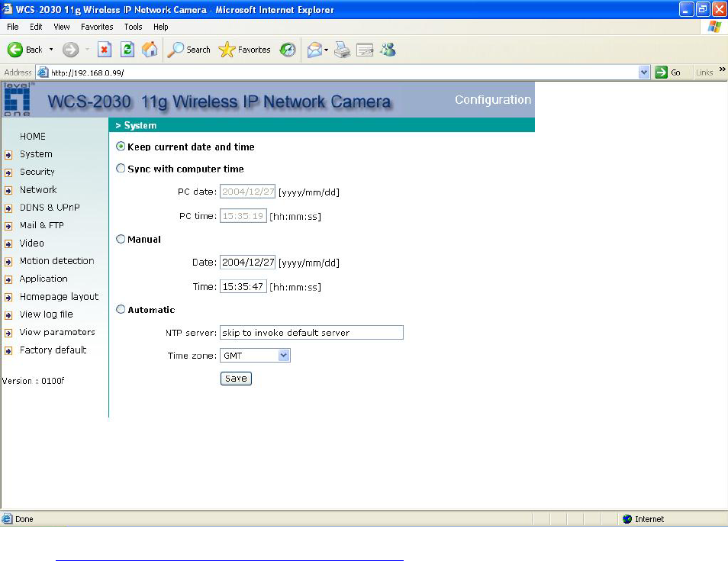Screen dimensions: 728x561
Task: Open Motion detection in the sidebar
Action: (x=56, y=261)
